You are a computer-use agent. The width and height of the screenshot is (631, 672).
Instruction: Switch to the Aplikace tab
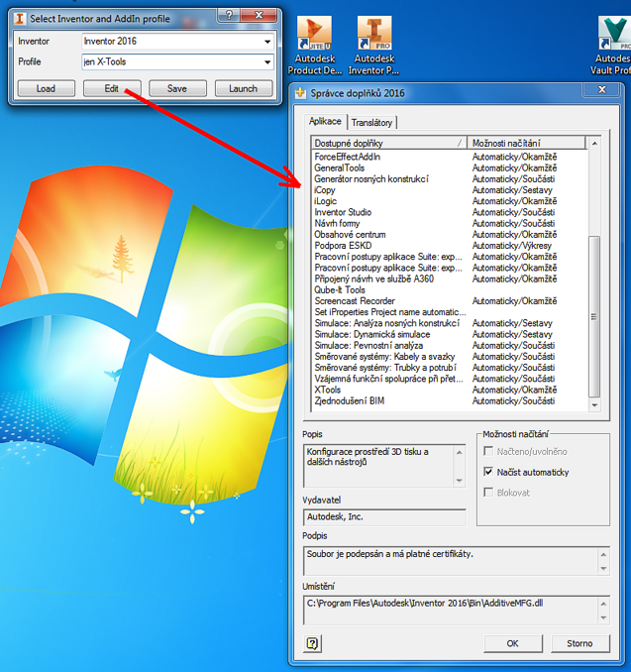tap(325, 121)
